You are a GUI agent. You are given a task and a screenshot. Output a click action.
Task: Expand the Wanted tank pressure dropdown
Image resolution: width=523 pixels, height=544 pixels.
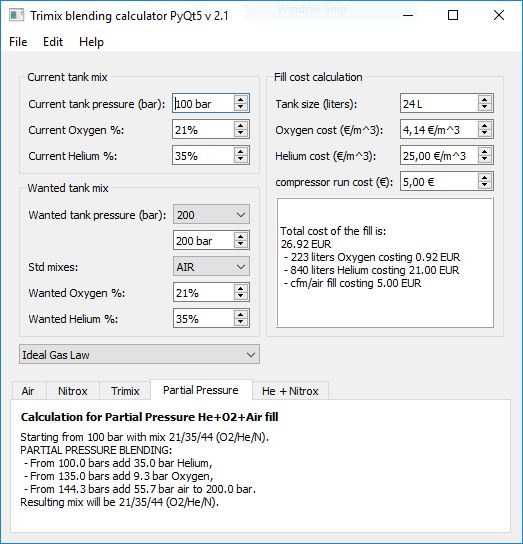211,215
